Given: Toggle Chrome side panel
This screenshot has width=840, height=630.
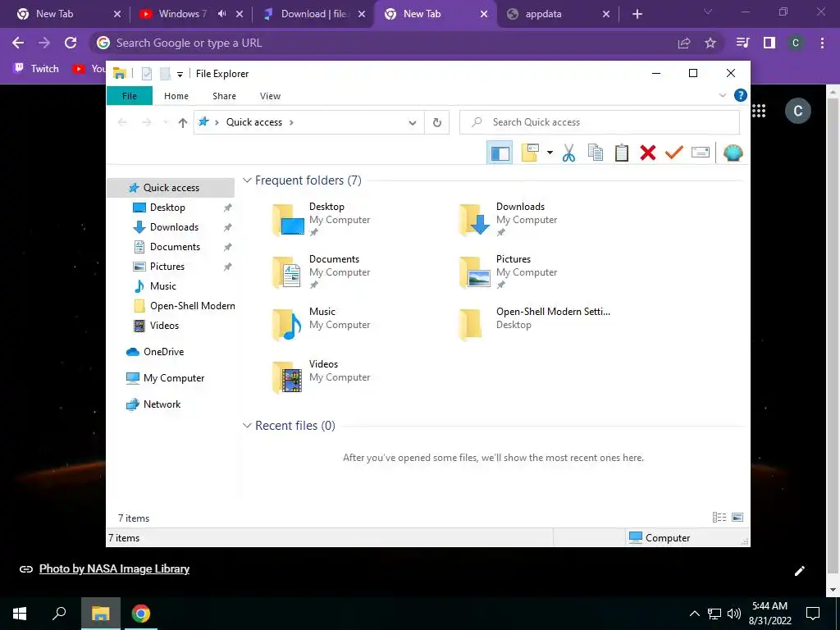Looking at the screenshot, I should (769, 43).
